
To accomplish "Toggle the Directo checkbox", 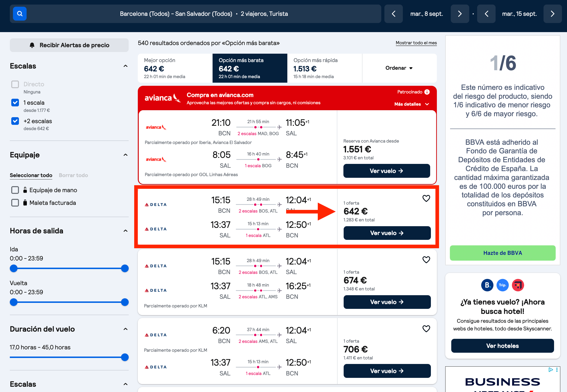I will pyautogui.click(x=15, y=84).
